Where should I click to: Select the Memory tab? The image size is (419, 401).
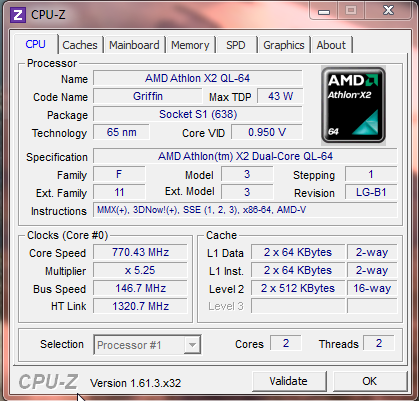pyautogui.click(x=190, y=45)
